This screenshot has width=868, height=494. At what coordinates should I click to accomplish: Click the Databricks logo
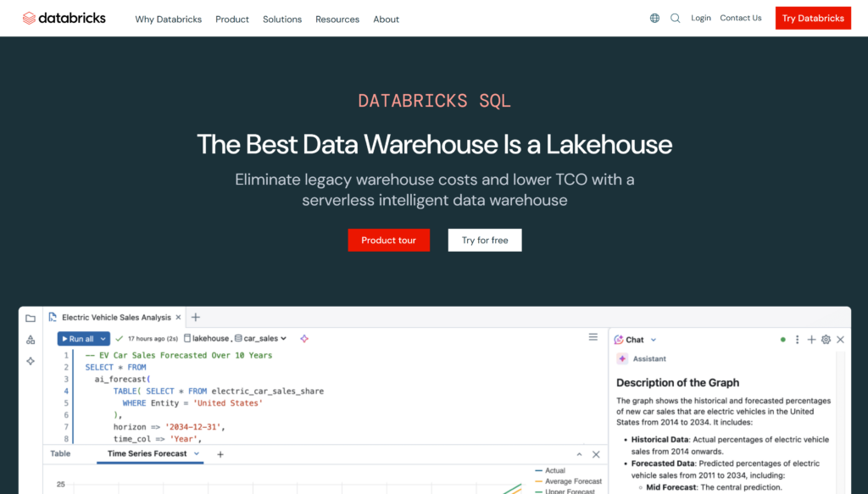[x=64, y=17]
